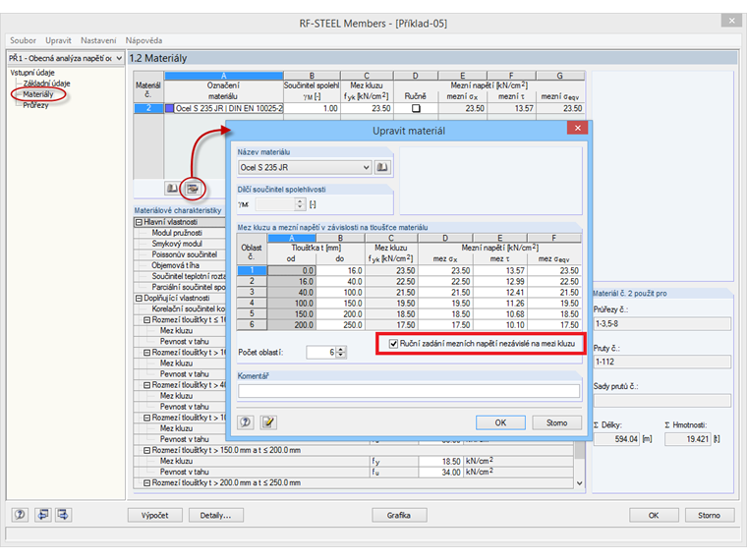The width and height of the screenshot is (747, 560).
Task: Open material library icon below materials table
Action: coord(171,189)
